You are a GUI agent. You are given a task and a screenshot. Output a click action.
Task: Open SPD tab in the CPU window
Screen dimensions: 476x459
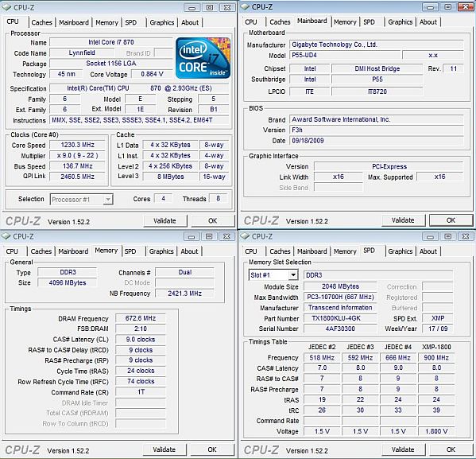point(131,22)
